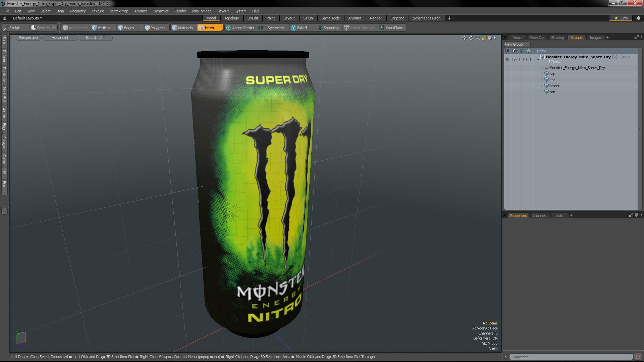Viewport: 644px width, 362px height.
Task: Open the Properties panel gear settings
Action: [636, 215]
